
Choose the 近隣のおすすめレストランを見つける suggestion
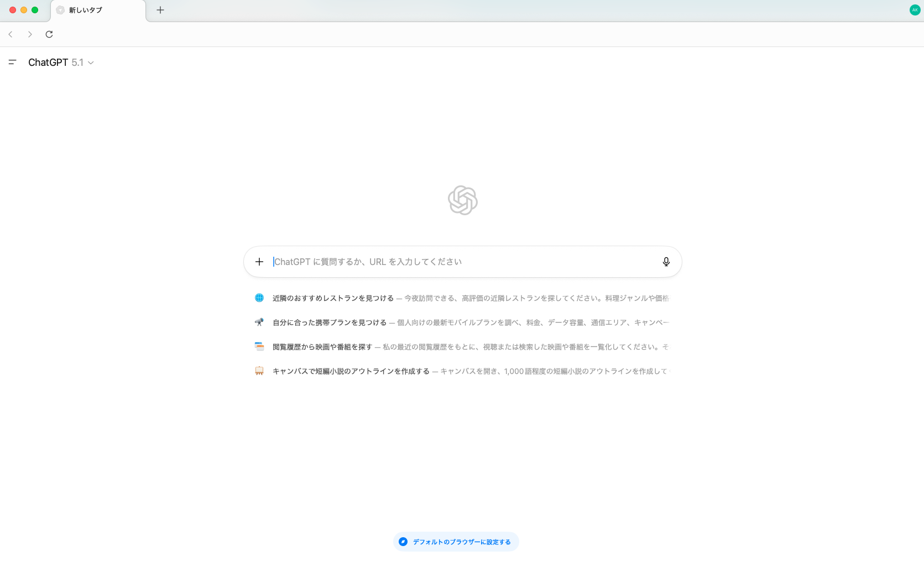point(333,298)
